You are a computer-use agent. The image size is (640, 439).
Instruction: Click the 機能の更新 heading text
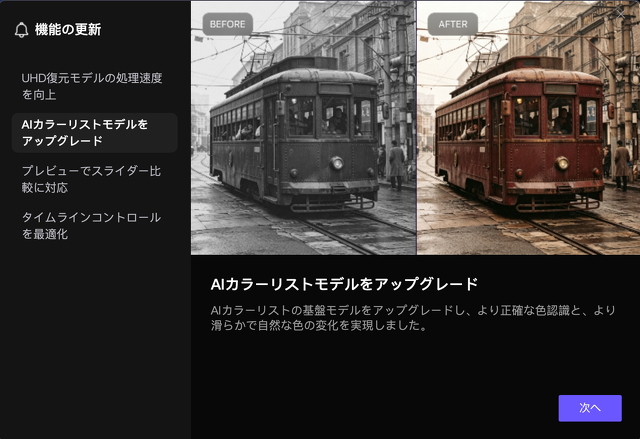point(68,29)
